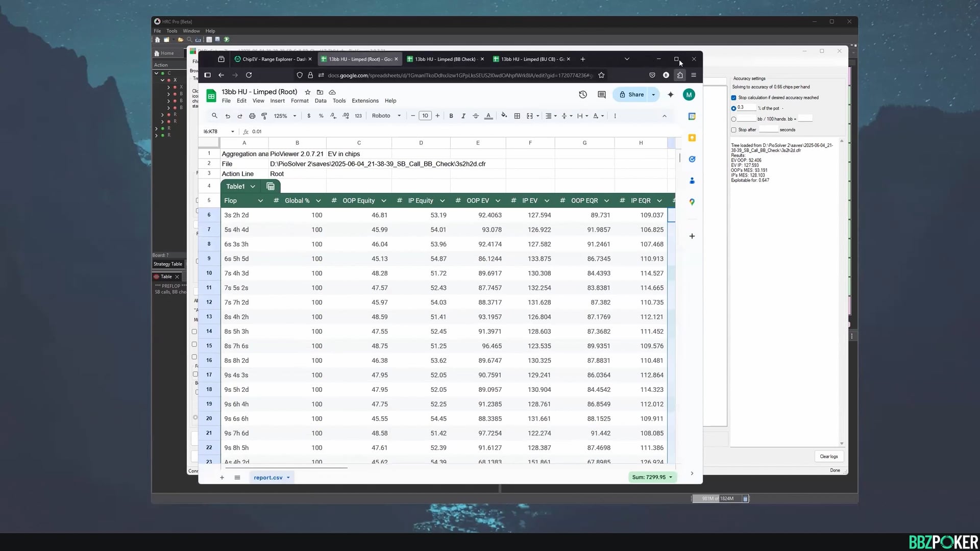Screen dimensions: 980x551
Task: Open the Roboto font dropdown
Action: tap(386, 116)
